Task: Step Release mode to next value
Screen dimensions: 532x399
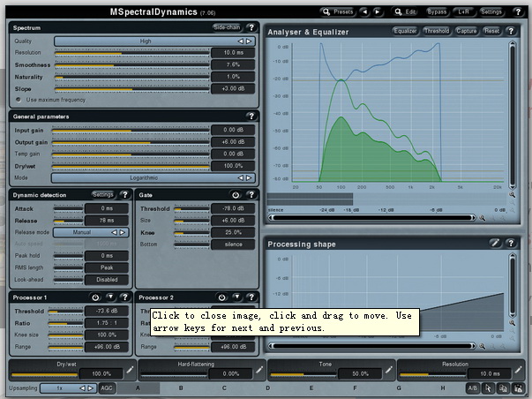Action: tap(123, 232)
